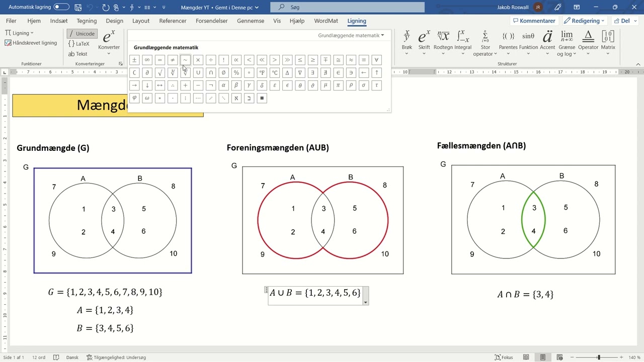
Task: Insert the infinity symbol
Action: pos(147,60)
